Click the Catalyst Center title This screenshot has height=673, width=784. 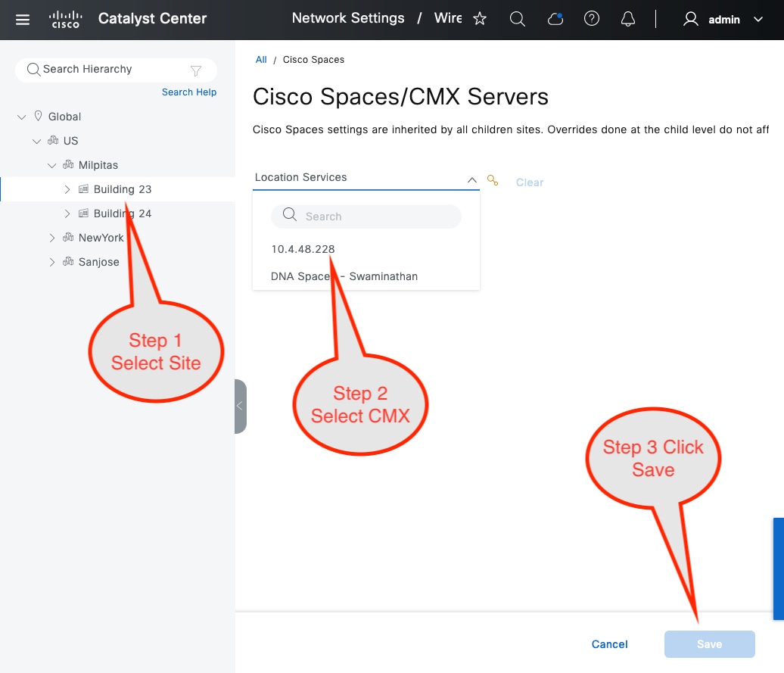(x=152, y=18)
